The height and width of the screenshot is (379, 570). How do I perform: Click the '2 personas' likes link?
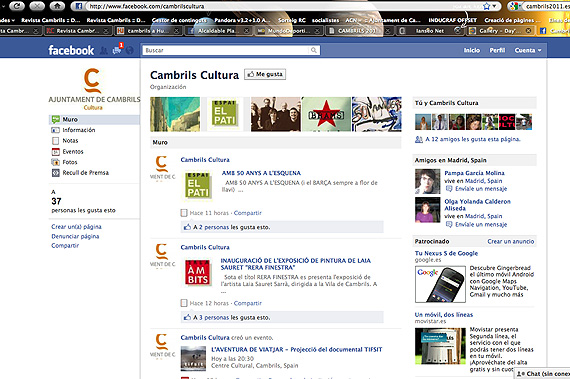pos(214,227)
